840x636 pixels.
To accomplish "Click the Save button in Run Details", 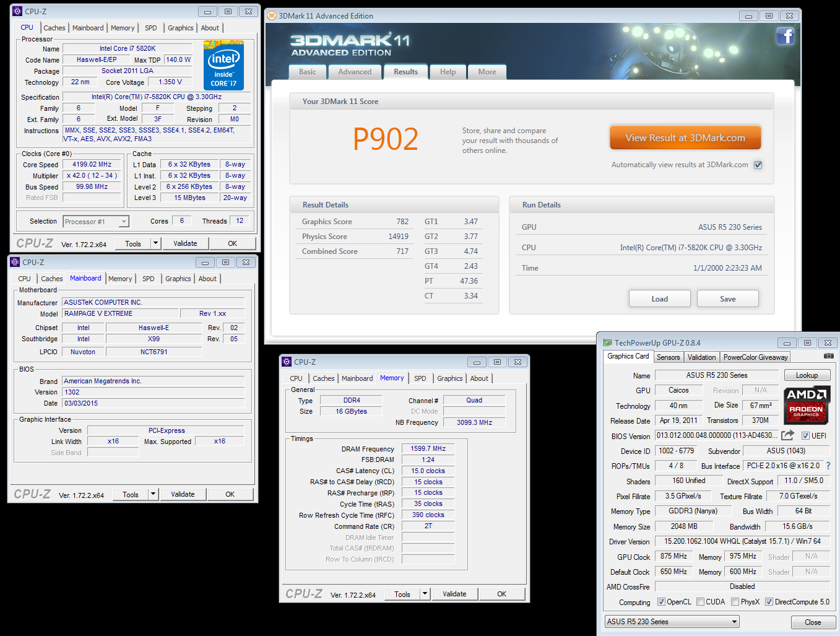I will tap(728, 299).
